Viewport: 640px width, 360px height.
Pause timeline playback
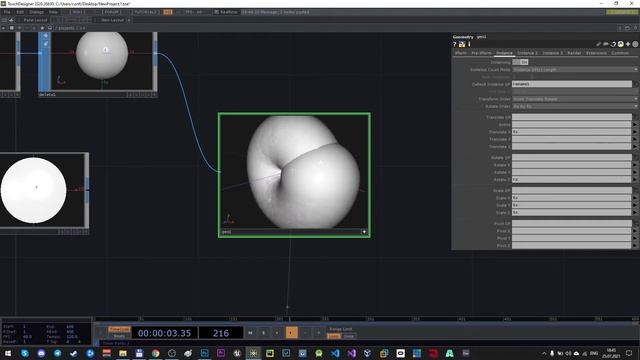263,333
